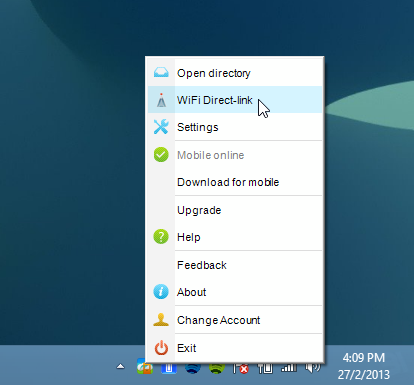Click the blue square tray icon
The image size is (414, 385).
pos(169,368)
